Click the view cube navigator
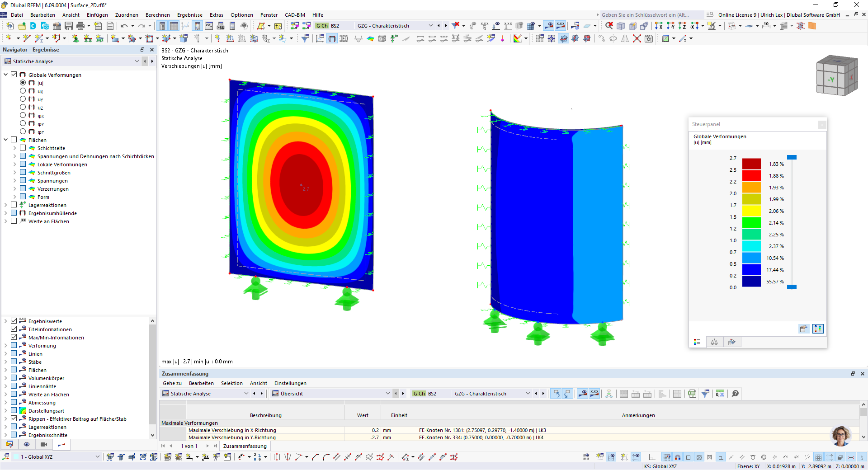The image size is (868, 470). [837, 75]
